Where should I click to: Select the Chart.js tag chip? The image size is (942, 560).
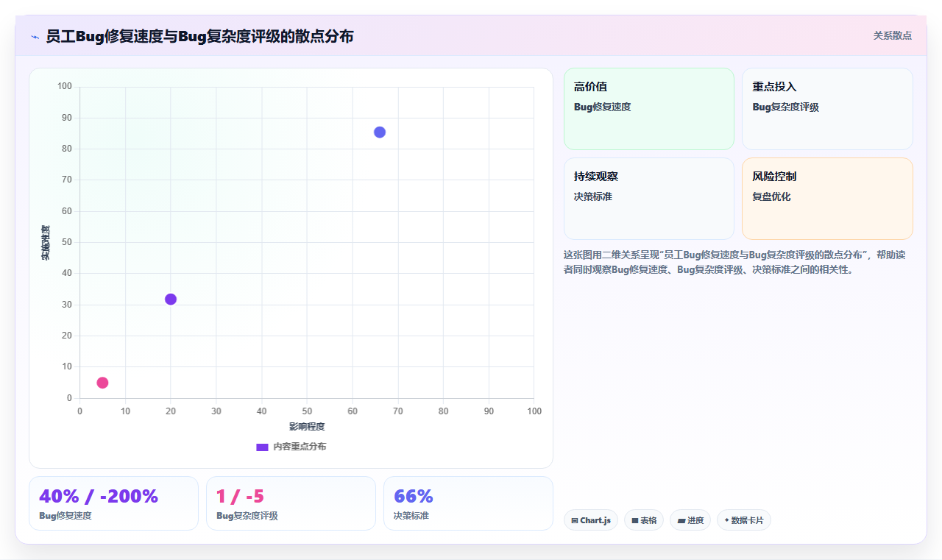pyautogui.click(x=591, y=520)
